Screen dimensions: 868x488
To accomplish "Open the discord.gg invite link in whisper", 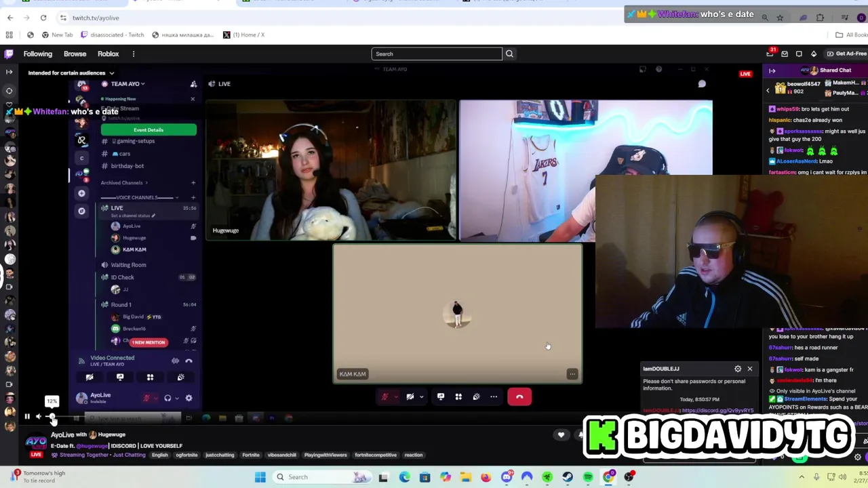I will click(x=717, y=411).
